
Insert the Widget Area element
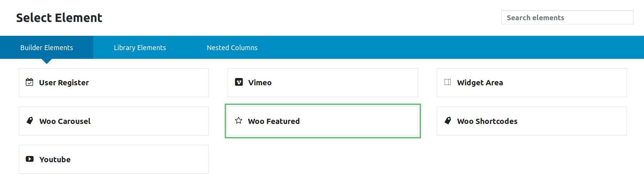click(532, 83)
